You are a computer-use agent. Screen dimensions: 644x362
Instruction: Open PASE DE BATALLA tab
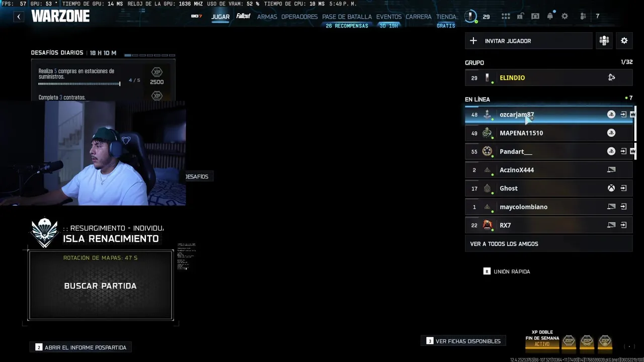347,17
